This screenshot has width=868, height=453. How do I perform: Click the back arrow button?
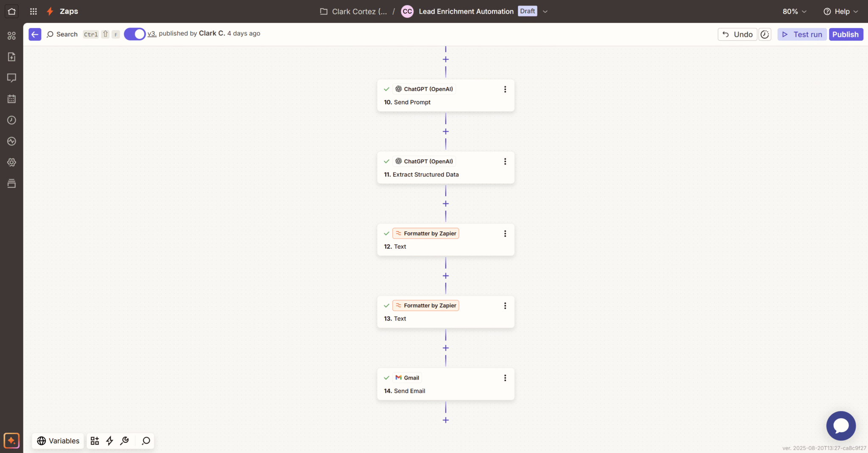[35, 34]
